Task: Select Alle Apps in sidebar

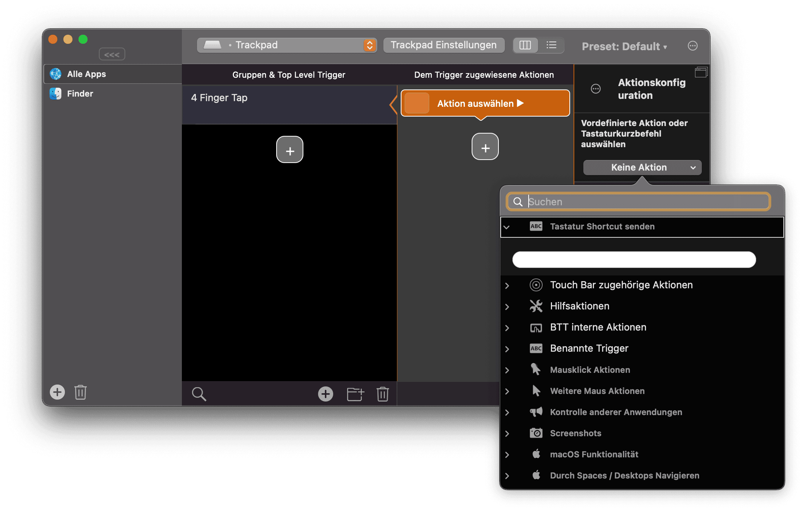Action: (x=112, y=74)
